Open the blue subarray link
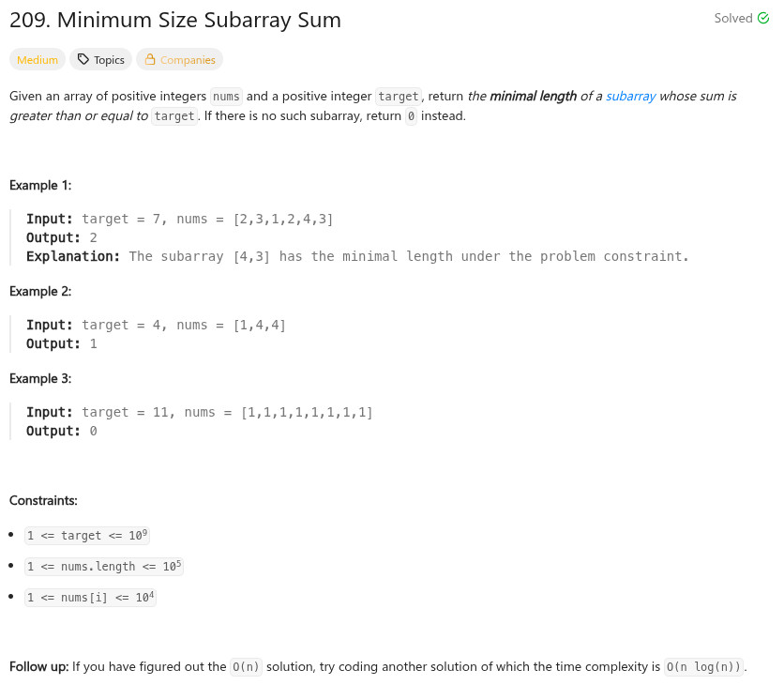This screenshot has width=784, height=700. pos(630,97)
